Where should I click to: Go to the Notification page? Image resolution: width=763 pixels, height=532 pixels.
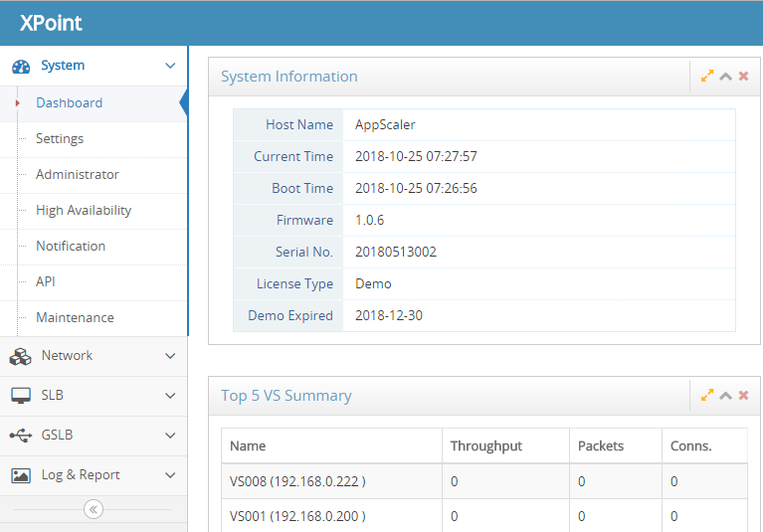71,247
